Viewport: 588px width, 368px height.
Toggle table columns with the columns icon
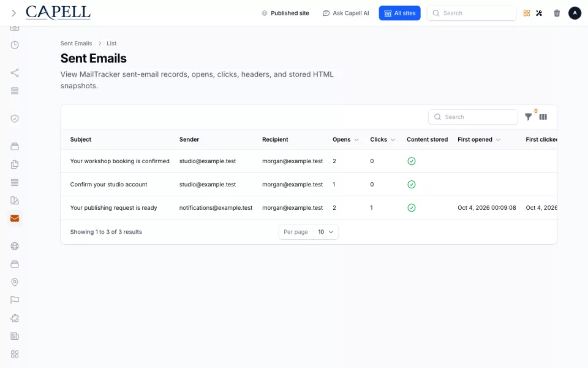click(543, 117)
